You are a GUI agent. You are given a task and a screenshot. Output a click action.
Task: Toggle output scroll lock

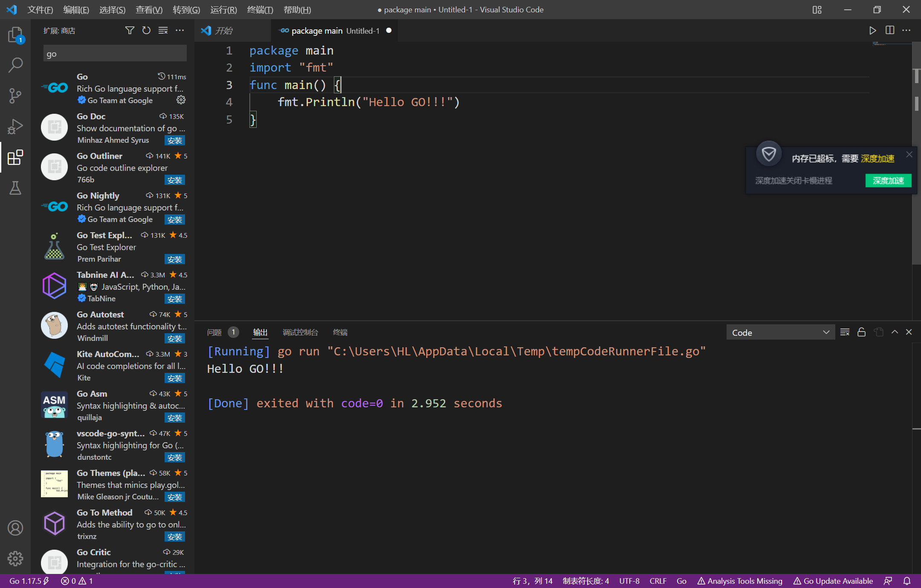[x=861, y=332]
